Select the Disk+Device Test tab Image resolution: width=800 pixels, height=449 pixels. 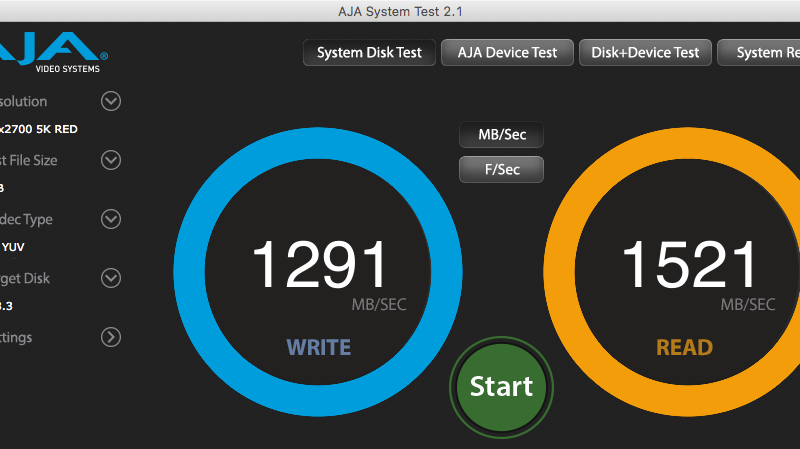point(645,53)
